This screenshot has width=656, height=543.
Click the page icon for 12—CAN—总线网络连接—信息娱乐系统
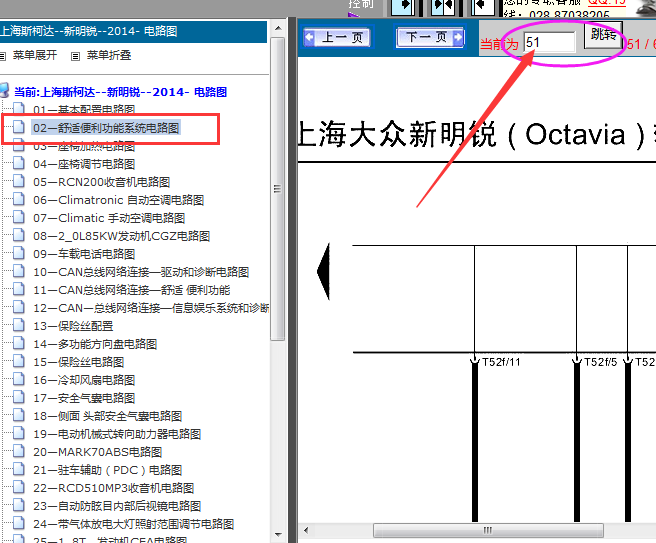tap(18, 307)
